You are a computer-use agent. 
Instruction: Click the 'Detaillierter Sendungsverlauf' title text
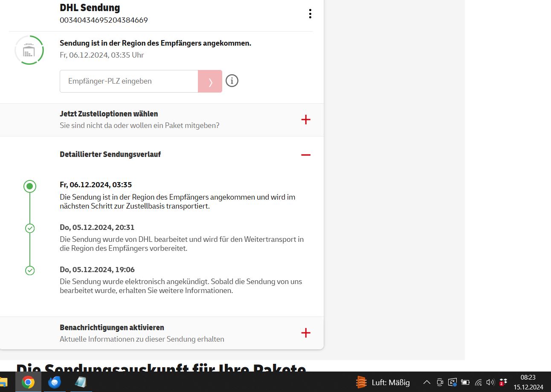coord(110,154)
